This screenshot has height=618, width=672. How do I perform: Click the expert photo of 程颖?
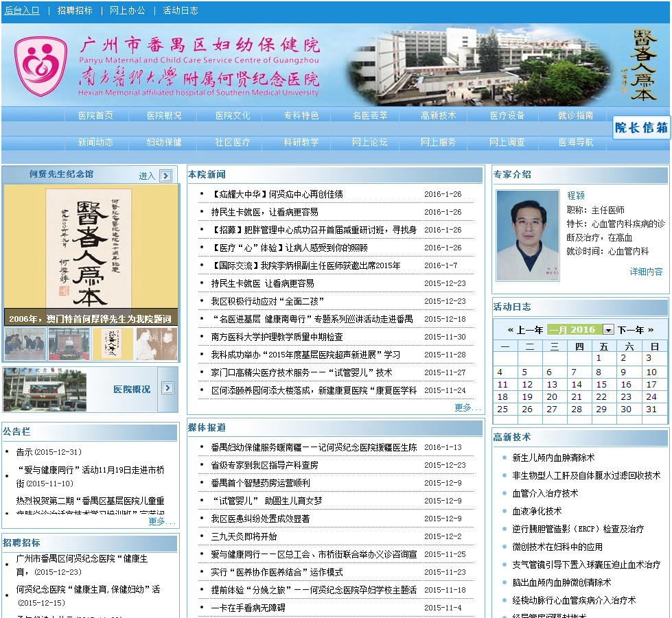528,235
